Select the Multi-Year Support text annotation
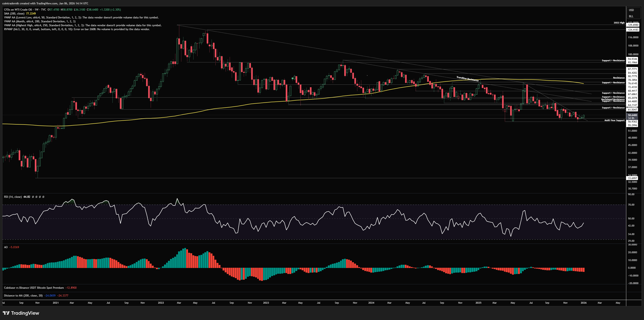The width and height of the screenshot is (644, 320). [614, 120]
